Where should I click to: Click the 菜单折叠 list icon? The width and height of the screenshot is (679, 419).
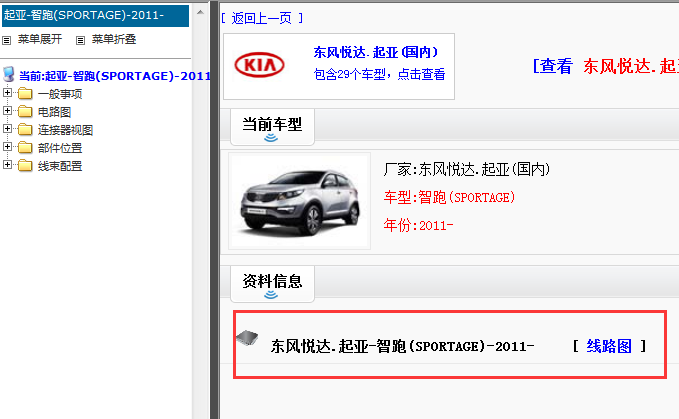(80, 40)
